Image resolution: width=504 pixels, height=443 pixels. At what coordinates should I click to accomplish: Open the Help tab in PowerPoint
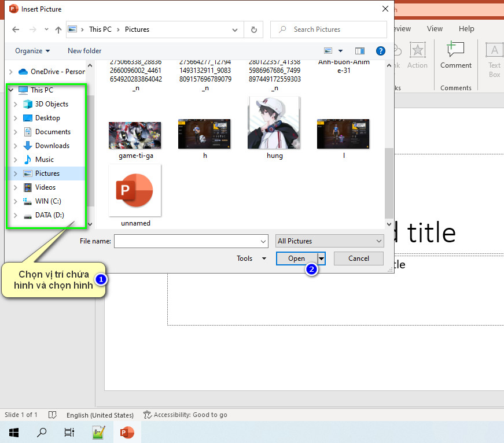pos(466,28)
